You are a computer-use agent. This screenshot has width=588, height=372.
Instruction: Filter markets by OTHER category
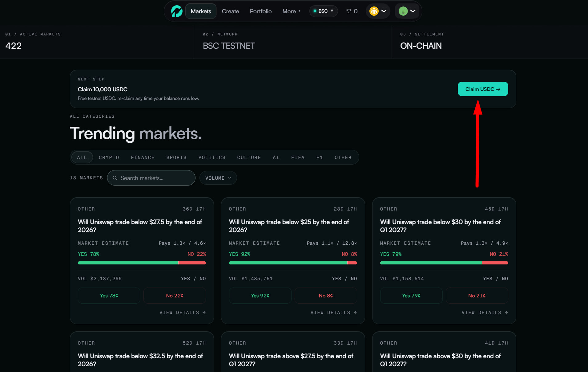click(x=343, y=157)
